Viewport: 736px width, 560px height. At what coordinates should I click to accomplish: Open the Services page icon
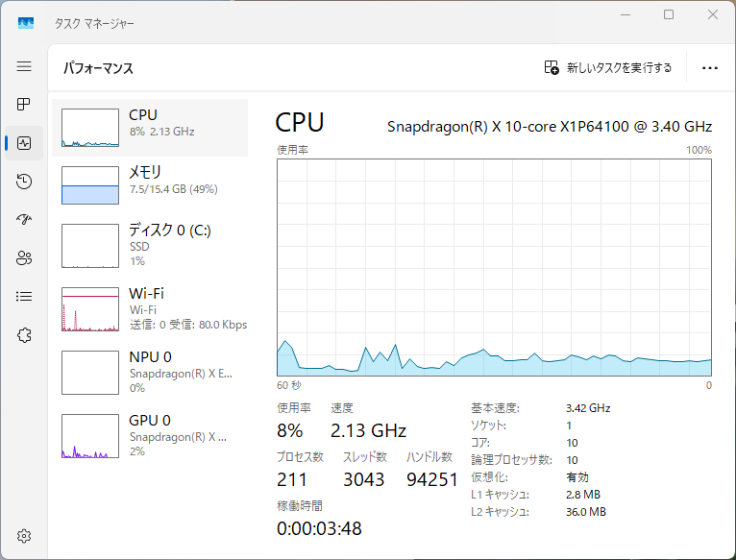(24, 334)
